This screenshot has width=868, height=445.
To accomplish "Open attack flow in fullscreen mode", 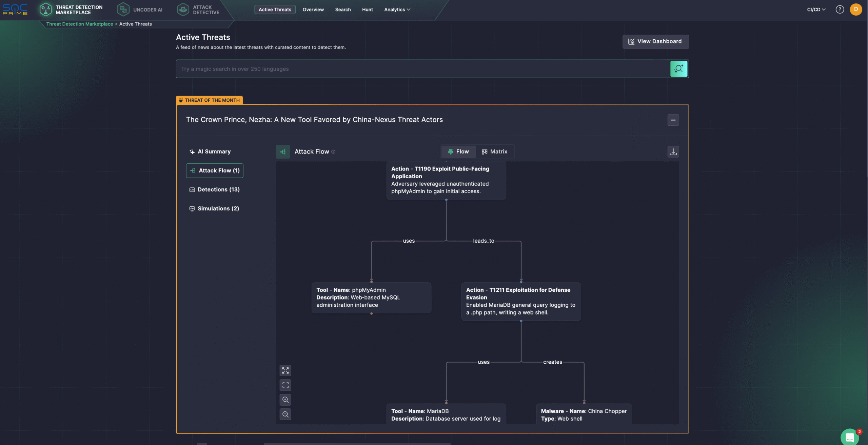I will [285, 370].
